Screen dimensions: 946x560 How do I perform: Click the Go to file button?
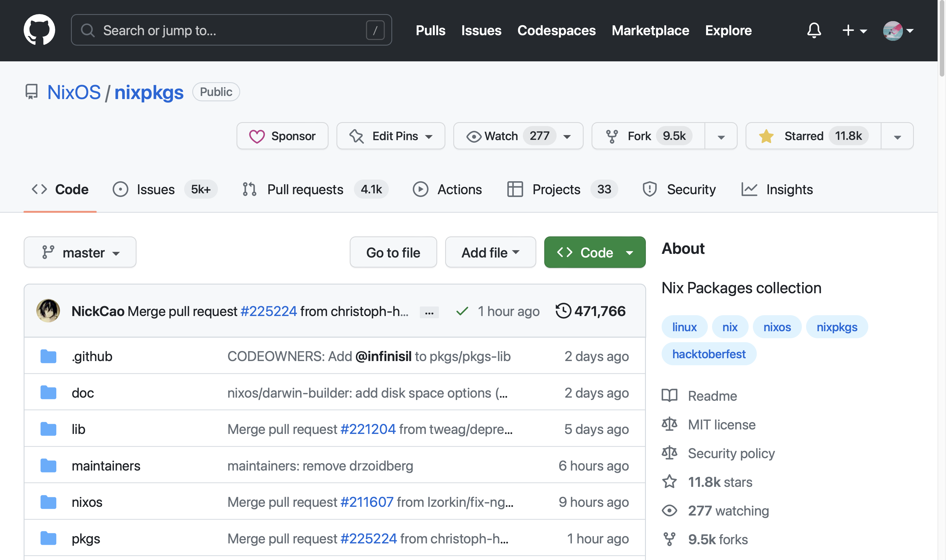[393, 252]
